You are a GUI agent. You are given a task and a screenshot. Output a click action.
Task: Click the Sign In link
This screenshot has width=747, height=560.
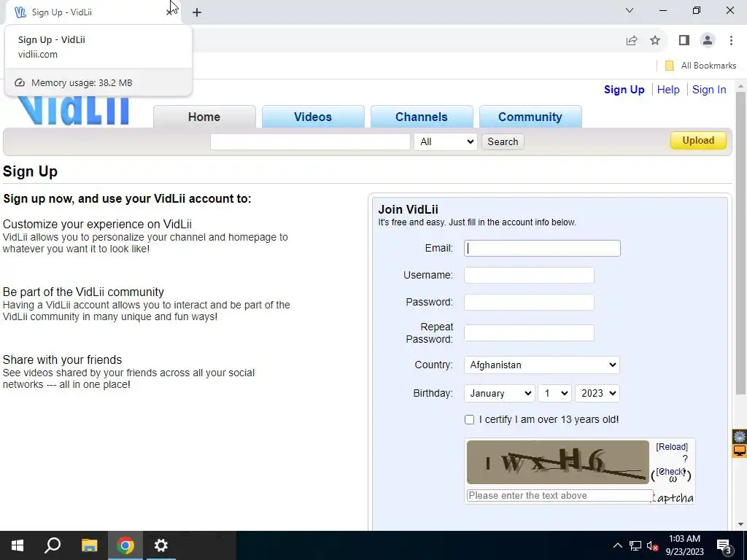709,90
